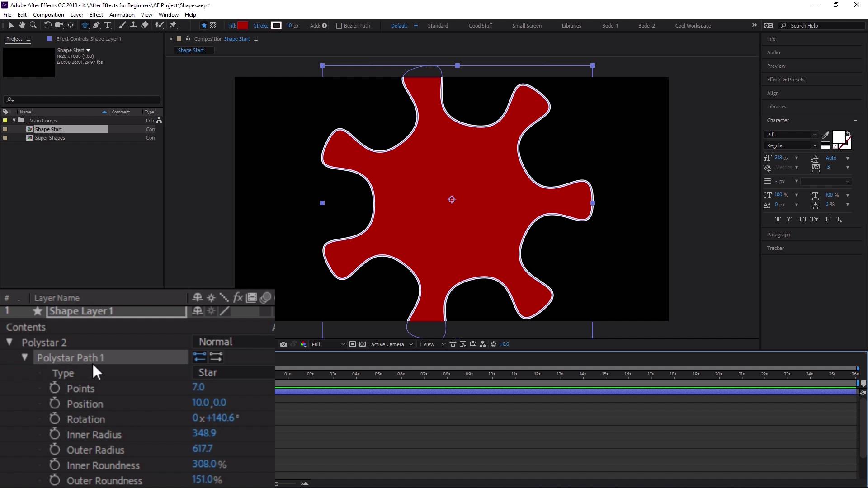The width and height of the screenshot is (868, 488).
Task: Click the Points value 7.0 to edit
Action: point(198,387)
